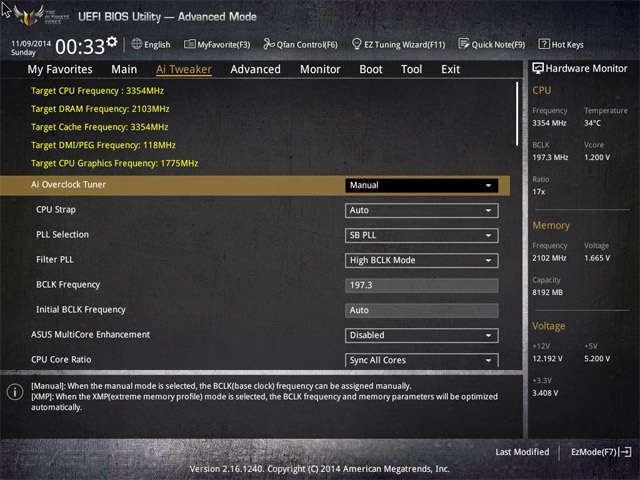Viewport: 640px width, 480px height.
Task: Click the +3.3V reading 3.408 V
Action: [x=545, y=393]
